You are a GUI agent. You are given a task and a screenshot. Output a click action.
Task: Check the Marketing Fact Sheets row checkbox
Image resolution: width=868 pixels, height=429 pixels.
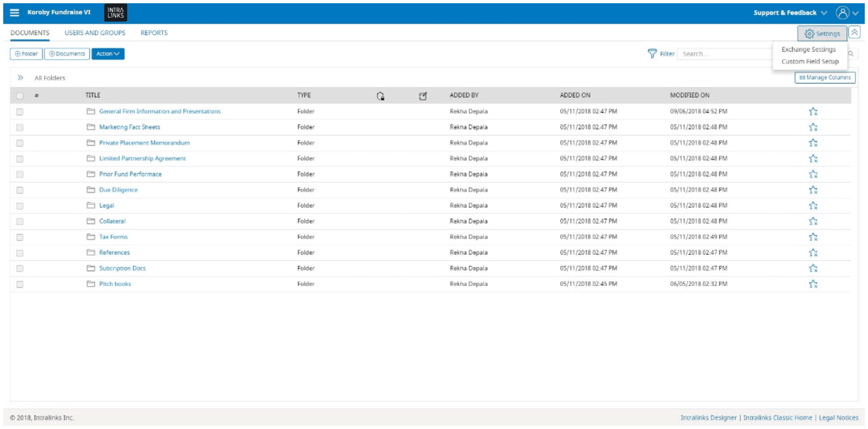(x=20, y=128)
